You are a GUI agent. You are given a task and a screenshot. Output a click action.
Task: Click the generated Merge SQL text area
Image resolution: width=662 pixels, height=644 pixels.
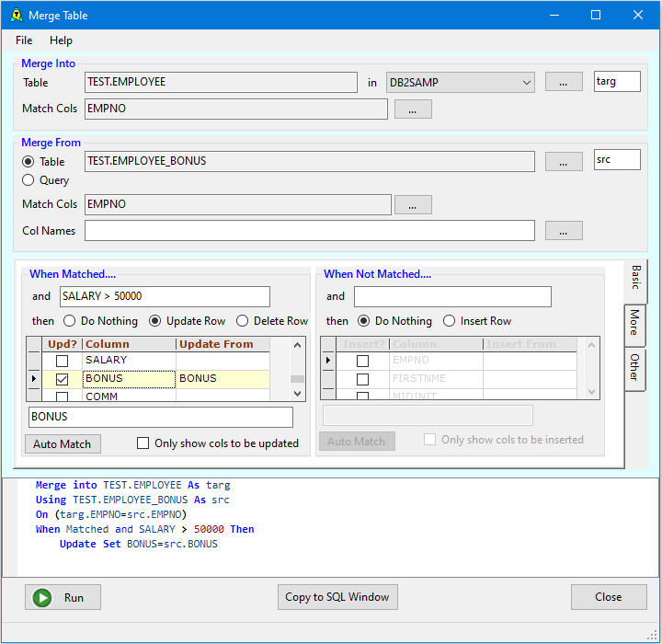tap(331, 527)
